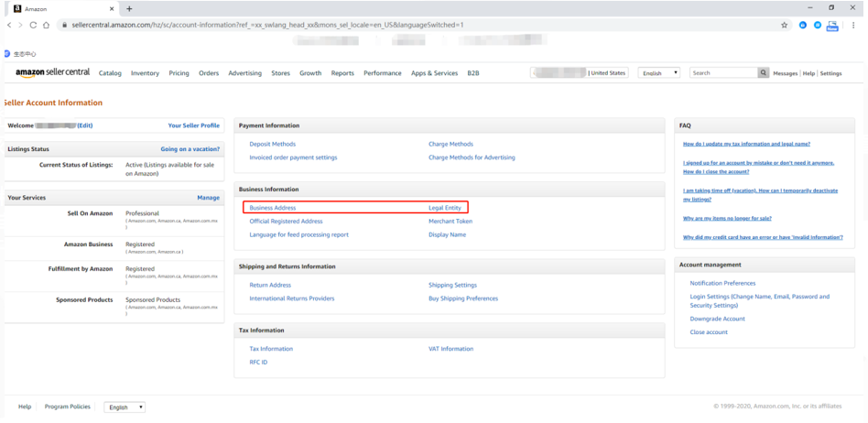Click the Edit link beside Welcome

click(85, 125)
